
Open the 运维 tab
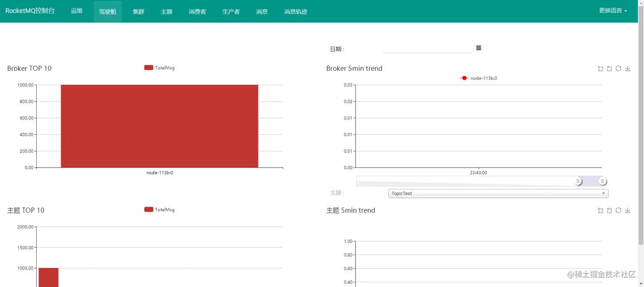coord(77,11)
